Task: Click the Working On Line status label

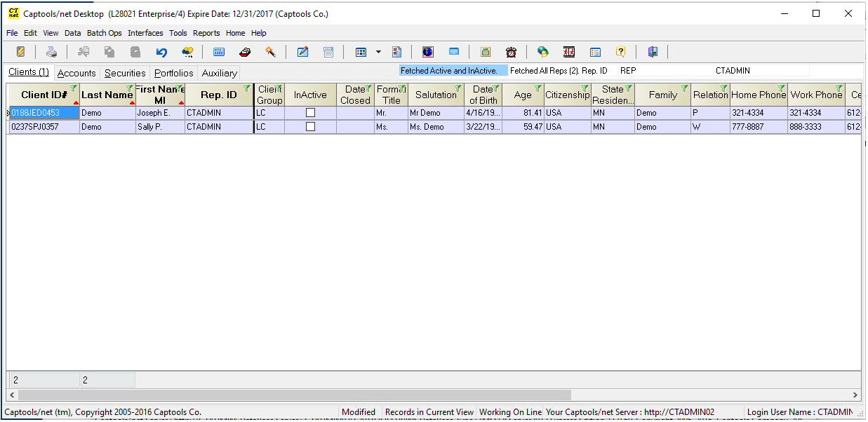Action: 510,412
